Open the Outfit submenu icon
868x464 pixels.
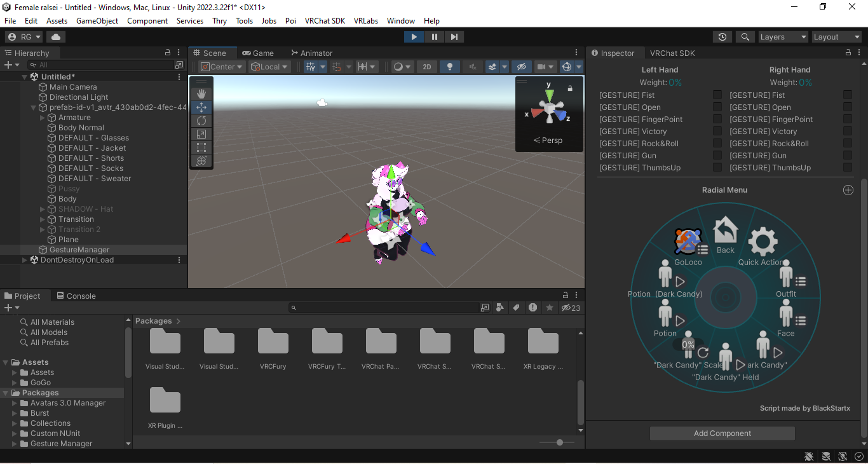point(787,275)
